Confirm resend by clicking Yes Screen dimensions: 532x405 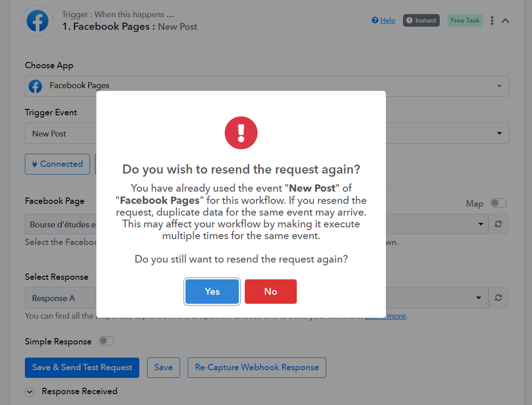pos(212,292)
